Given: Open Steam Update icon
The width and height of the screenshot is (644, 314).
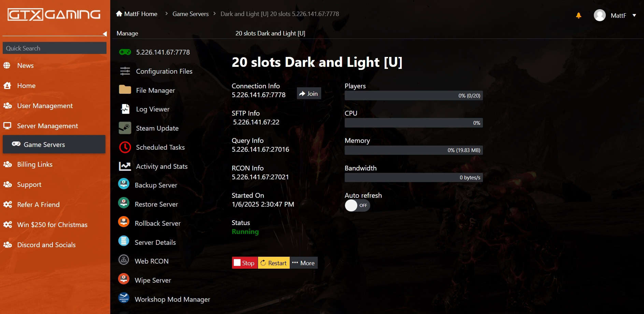Looking at the screenshot, I should 125,128.
